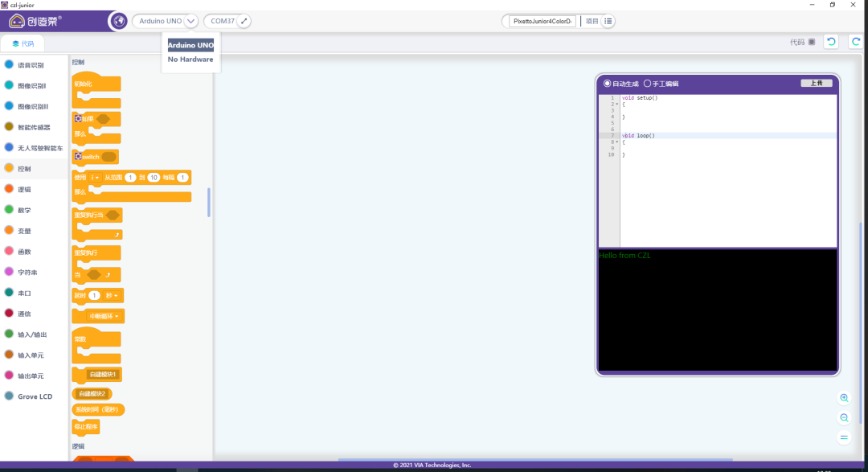Click the globe language icon in header
This screenshot has height=472, width=868.
[x=118, y=21]
